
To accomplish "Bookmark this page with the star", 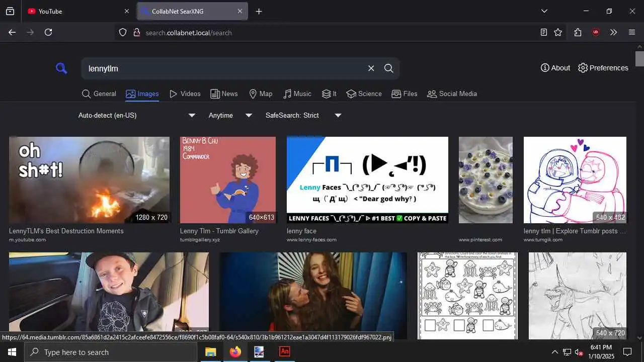I will (558, 32).
